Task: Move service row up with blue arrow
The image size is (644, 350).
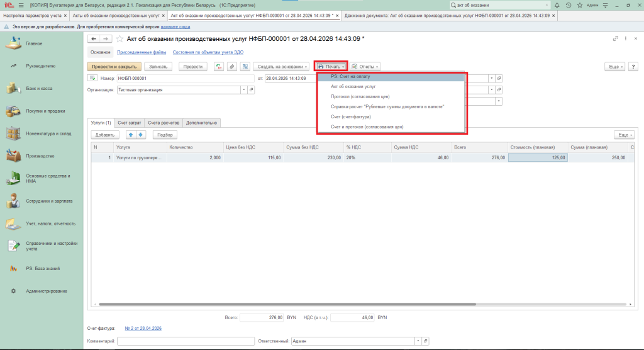Action: [131, 135]
